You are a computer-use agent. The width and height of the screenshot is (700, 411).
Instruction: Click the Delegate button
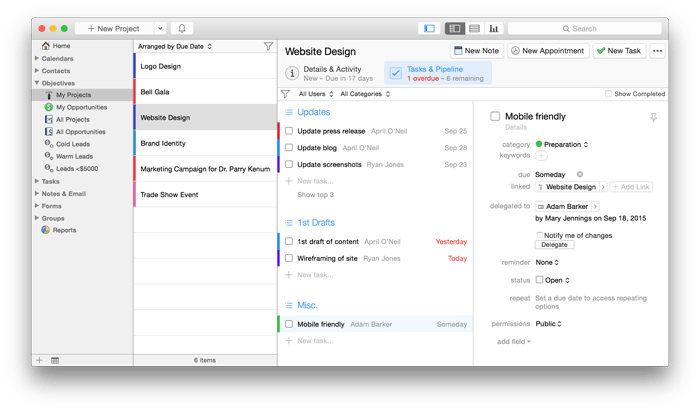(554, 245)
